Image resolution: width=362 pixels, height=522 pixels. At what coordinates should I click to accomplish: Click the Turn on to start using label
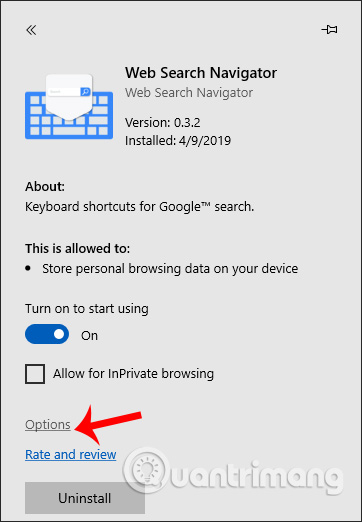point(87,309)
